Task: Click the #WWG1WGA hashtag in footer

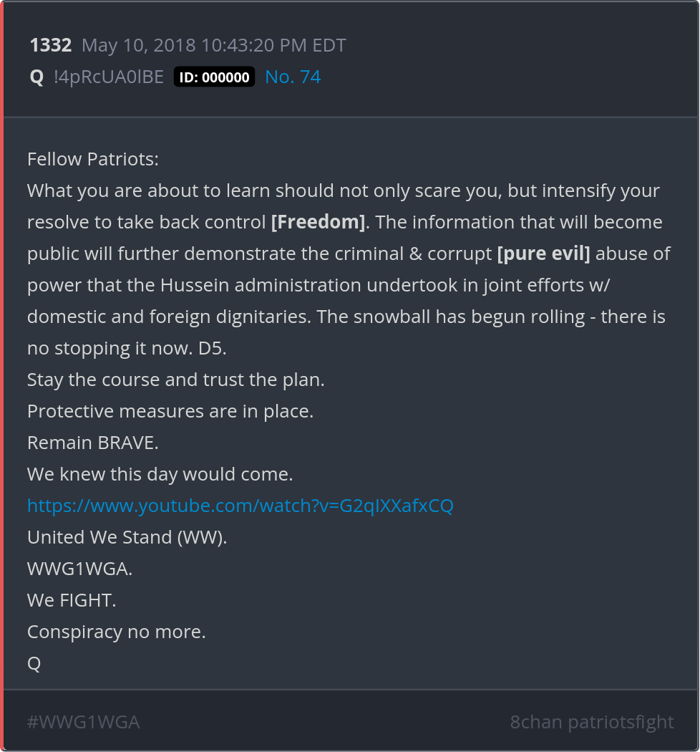Action: click(x=83, y=722)
